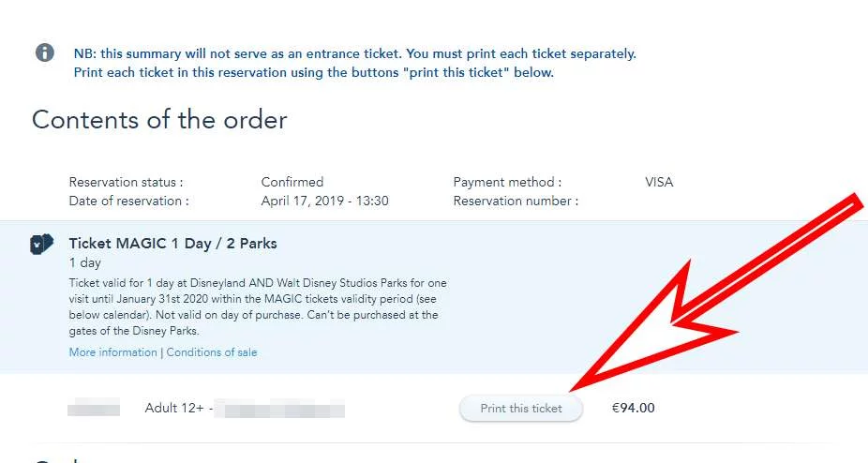The image size is (868, 463).
Task: Click the Print this ticket button
Action: point(521,409)
